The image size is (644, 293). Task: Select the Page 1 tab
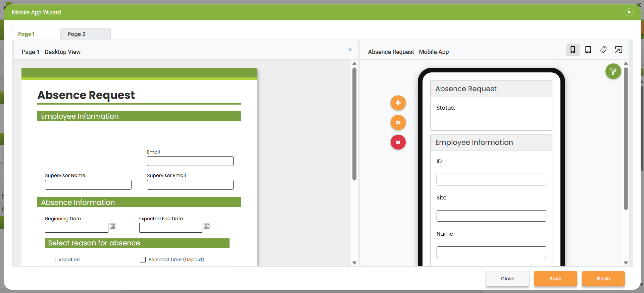36,34
